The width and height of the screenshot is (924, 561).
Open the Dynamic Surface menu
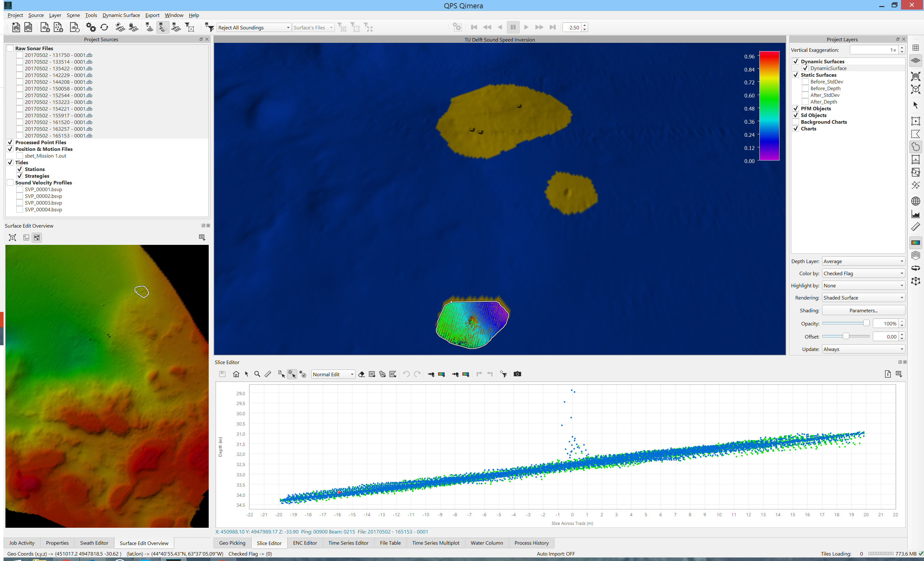point(121,15)
